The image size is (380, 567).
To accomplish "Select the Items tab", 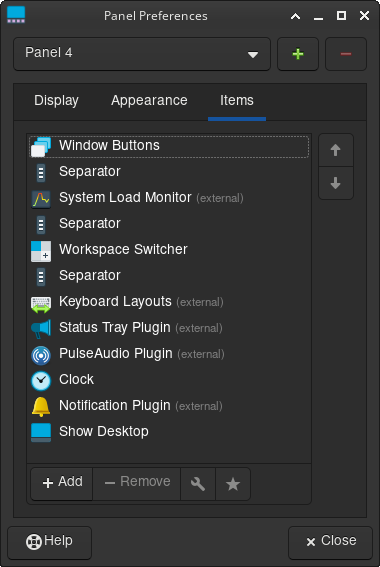I will click(237, 101).
